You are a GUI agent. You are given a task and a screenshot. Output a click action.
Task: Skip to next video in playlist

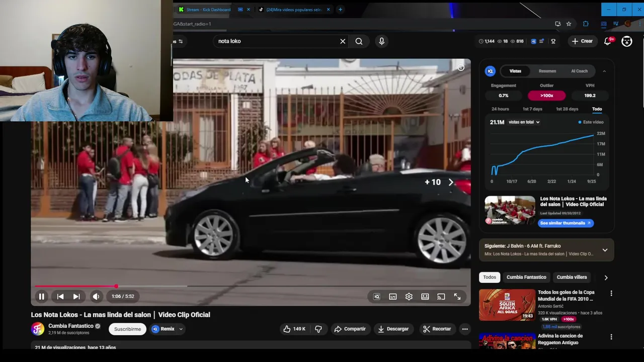point(76,297)
